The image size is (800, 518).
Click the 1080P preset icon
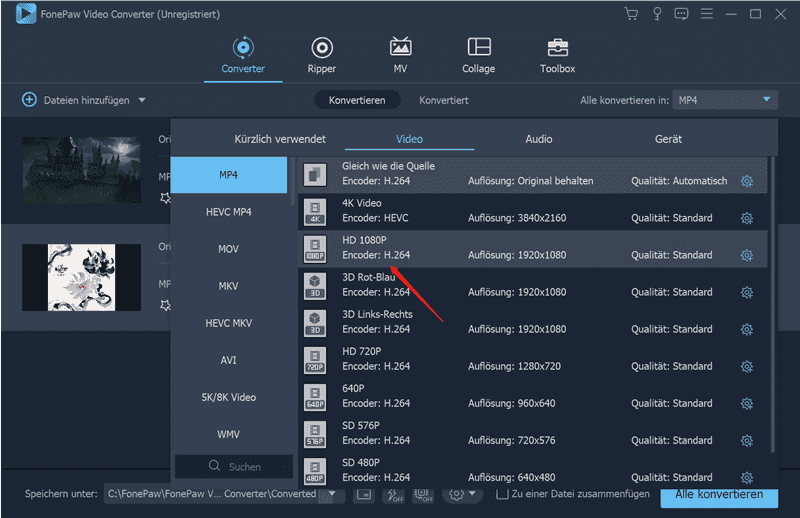[315, 249]
